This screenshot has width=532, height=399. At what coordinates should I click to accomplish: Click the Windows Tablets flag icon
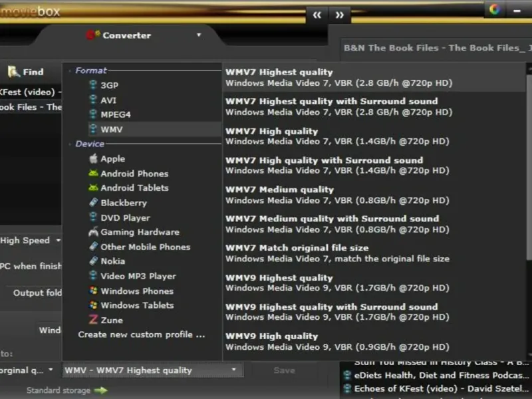[x=93, y=305]
